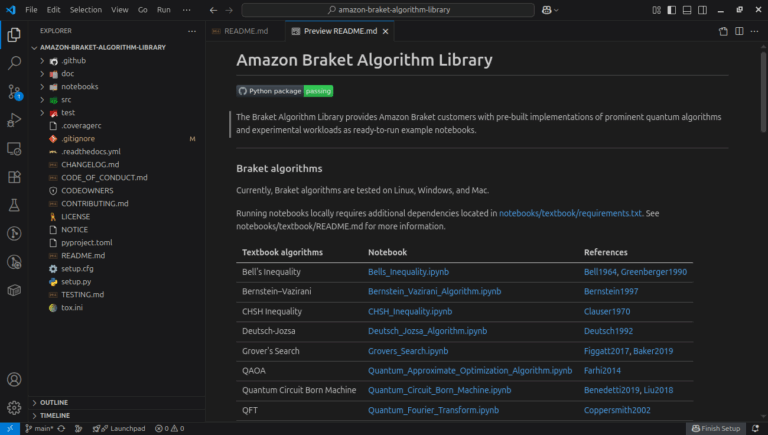768x435 pixels.
Task: Open the Edit menu
Action: pos(53,10)
